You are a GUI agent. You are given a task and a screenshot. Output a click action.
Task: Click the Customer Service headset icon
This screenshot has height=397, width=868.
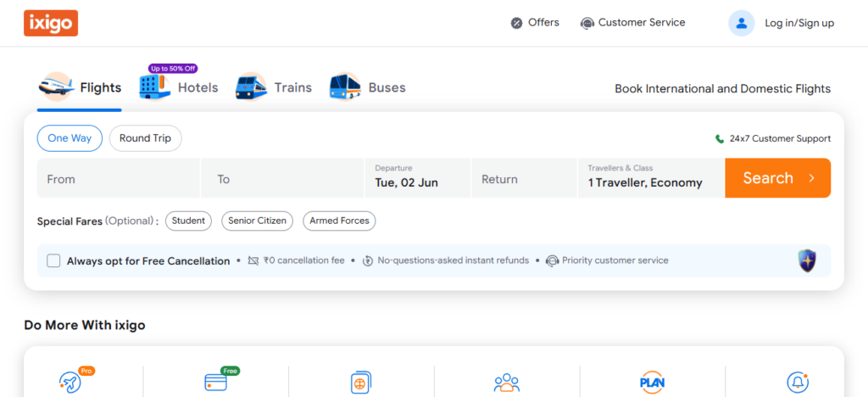click(587, 23)
